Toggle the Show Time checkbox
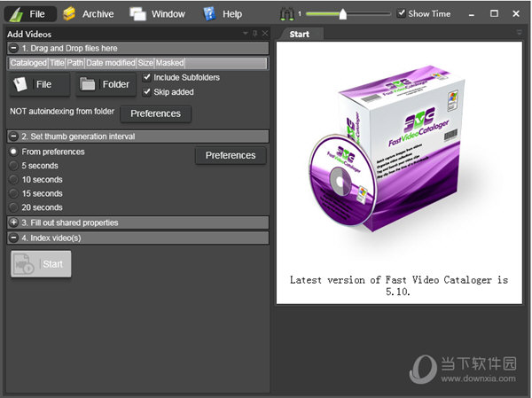This screenshot has height=398, width=532. 402,13
